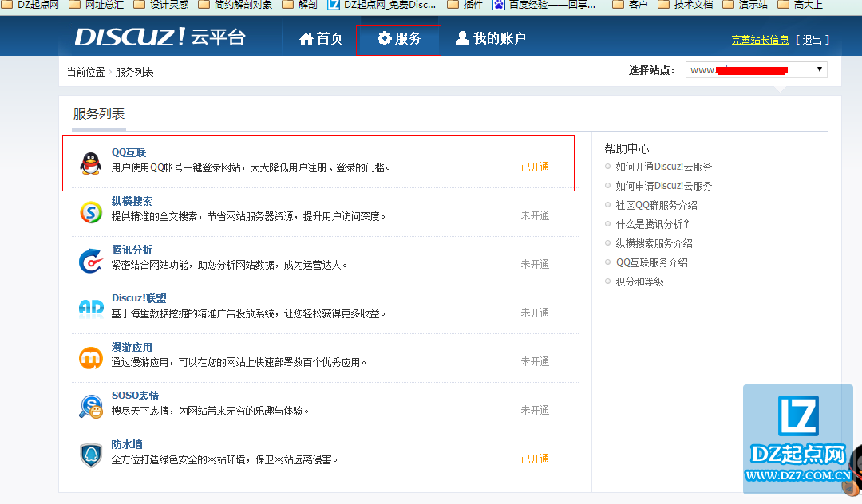Image resolution: width=862 pixels, height=504 pixels.
Task: Open the 选择站点 site dropdown
Action: tap(756, 69)
